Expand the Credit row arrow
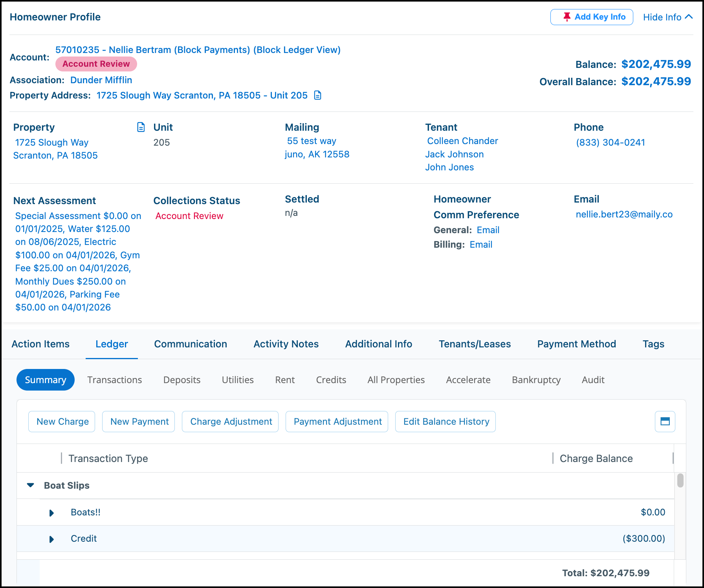Image resolution: width=704 pixels, height=588 pixels. point(51,539)
